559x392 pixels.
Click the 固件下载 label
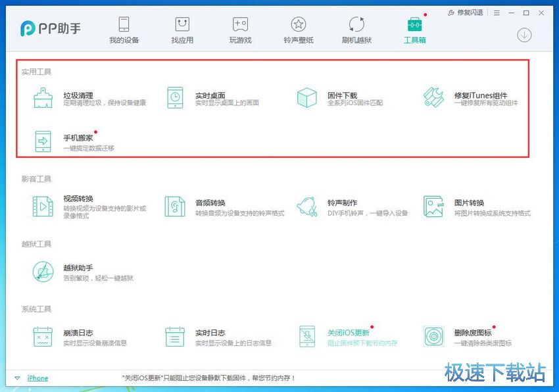coord(342,95)
